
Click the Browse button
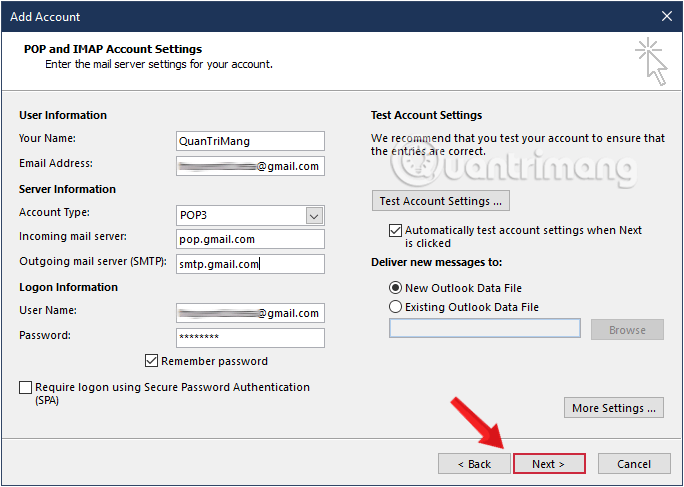[x=627, y=329]
